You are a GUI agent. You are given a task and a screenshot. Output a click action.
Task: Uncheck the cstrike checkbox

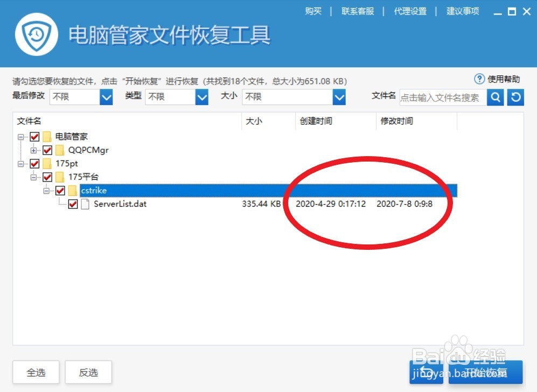tap(60, 191)
